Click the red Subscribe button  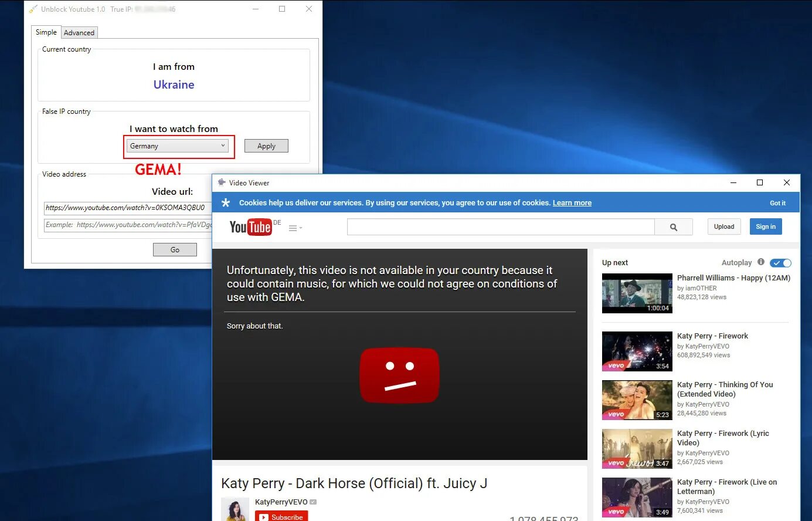281,516
